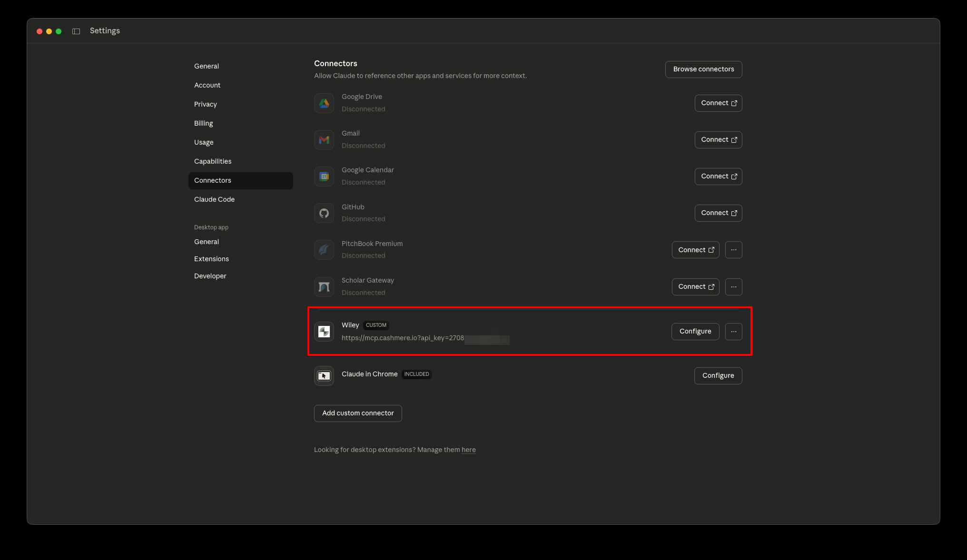Go to Extensions settings
967x560 pixels.
[x=241, y=259]
